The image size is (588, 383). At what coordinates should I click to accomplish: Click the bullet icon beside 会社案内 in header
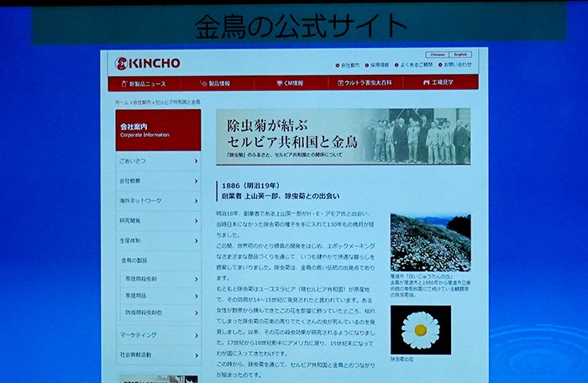pyautogui.click(x=338, y=65)
